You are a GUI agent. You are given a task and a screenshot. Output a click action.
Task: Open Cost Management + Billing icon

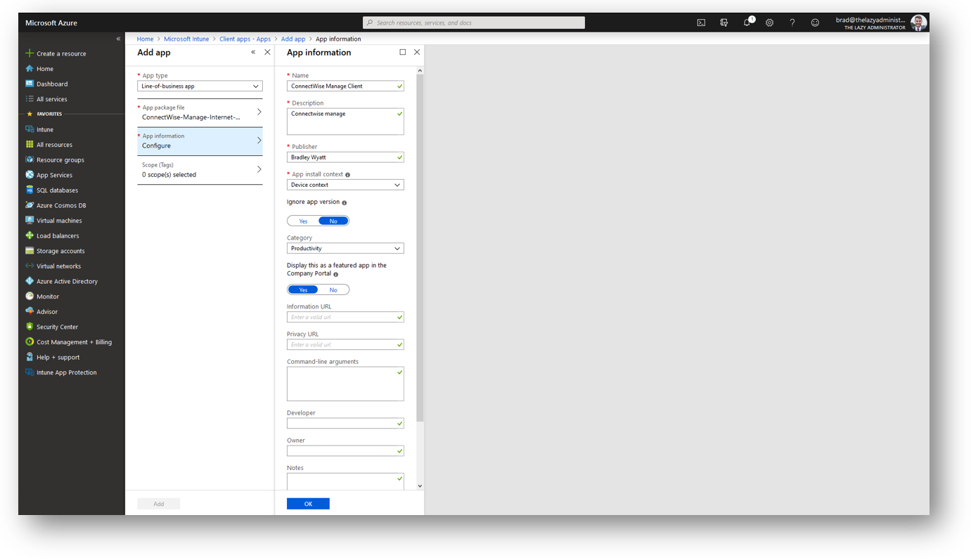(x=30, y=342)
